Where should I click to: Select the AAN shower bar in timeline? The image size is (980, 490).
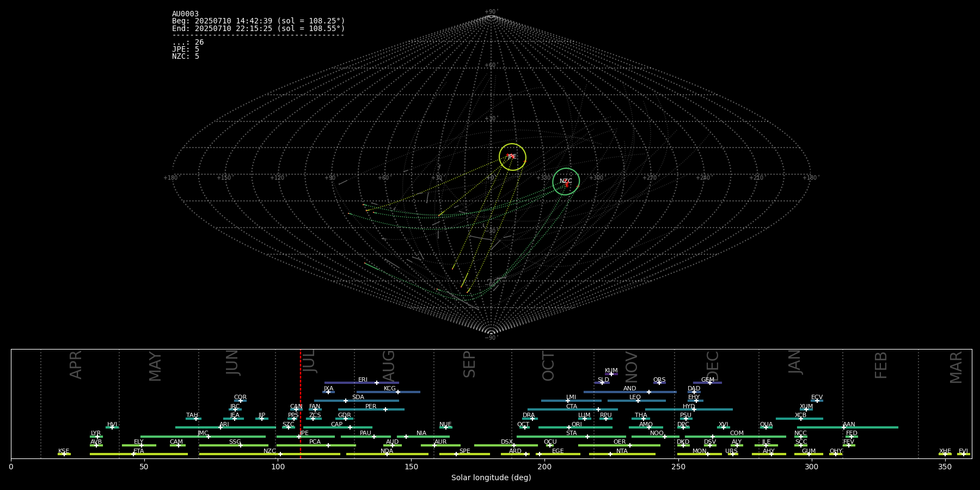(848, 427)
